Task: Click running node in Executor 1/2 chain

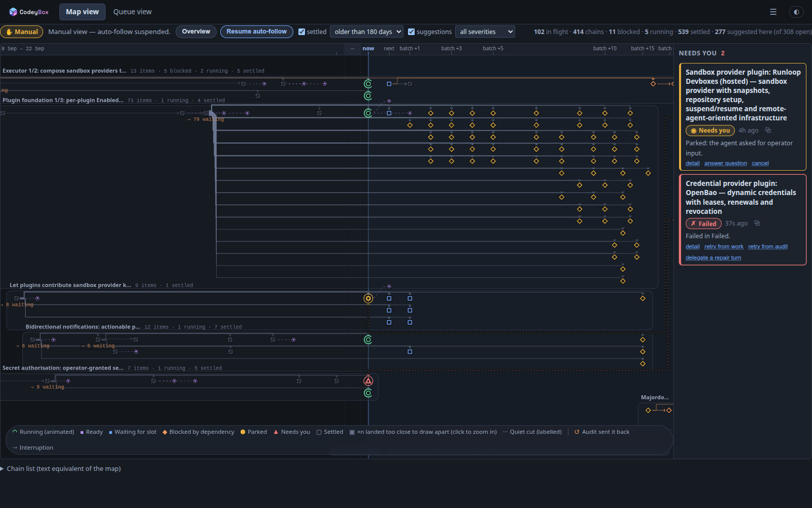Action: (368, 84)
